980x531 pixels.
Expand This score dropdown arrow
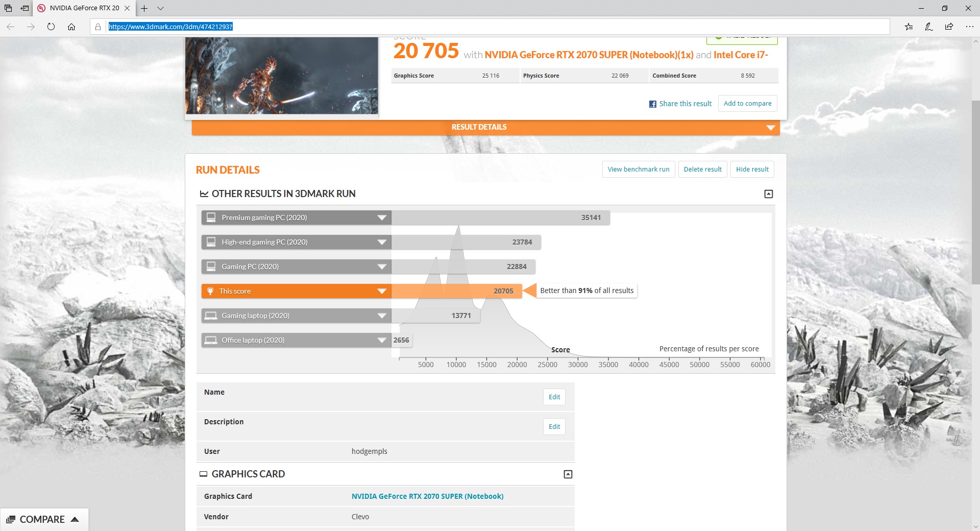[x=382, y=291]
